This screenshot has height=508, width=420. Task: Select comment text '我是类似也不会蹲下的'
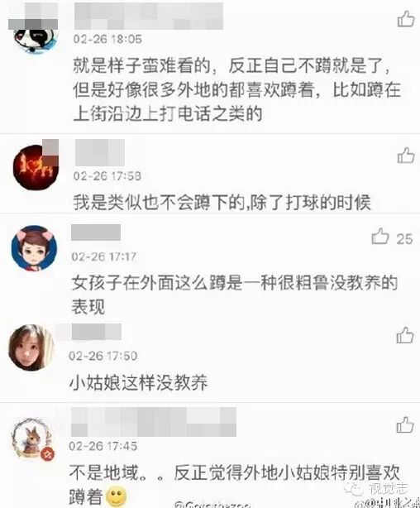(160, 203)
